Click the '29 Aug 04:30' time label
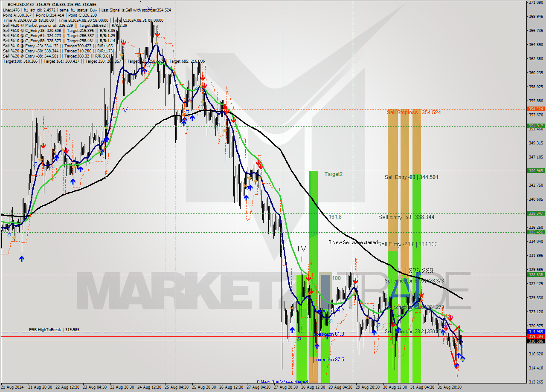The height and width of the screenshot is (392, 546). point(340,387)
